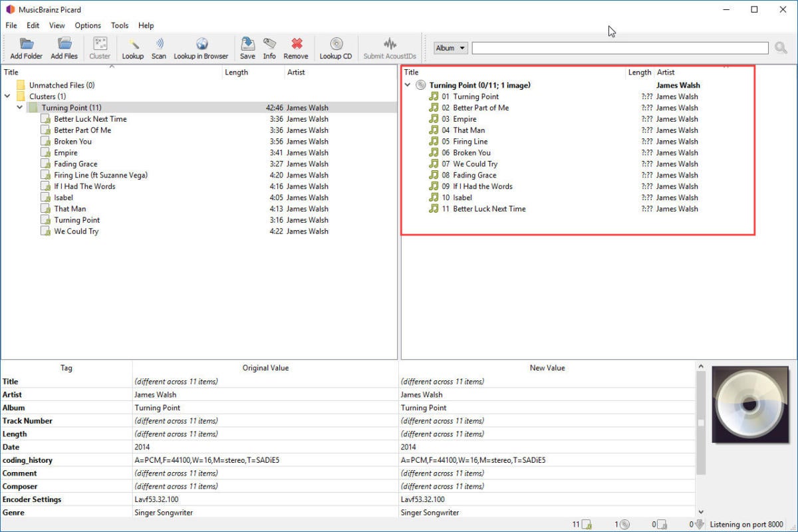Click the Encoder Settings tag label
798x532 pixels.
point(32,499)
